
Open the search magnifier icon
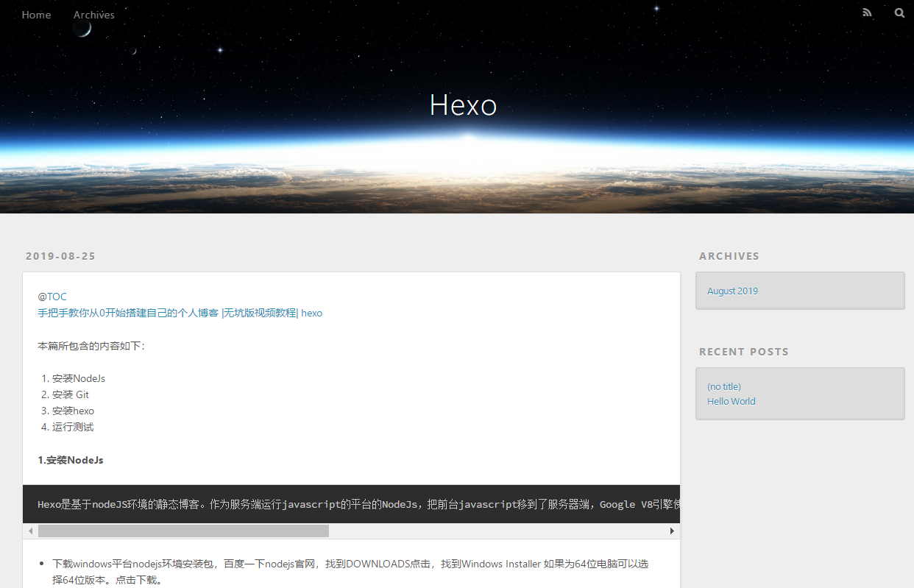pos(899,13)
